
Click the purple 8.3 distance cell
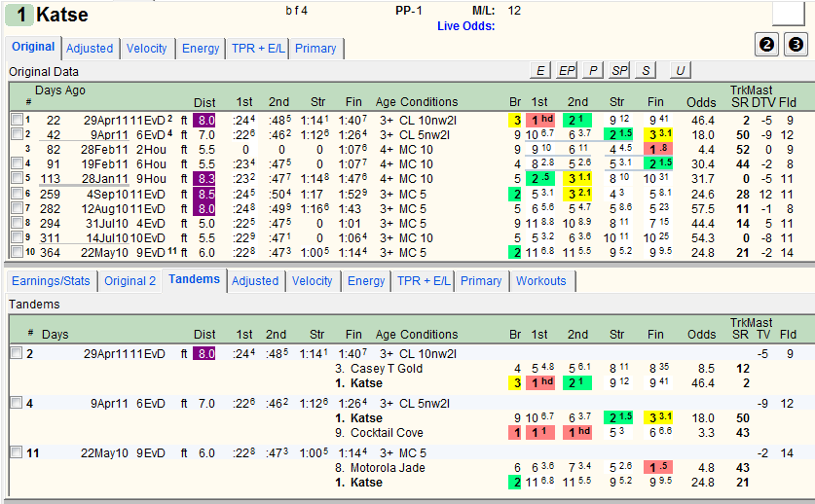204,178
